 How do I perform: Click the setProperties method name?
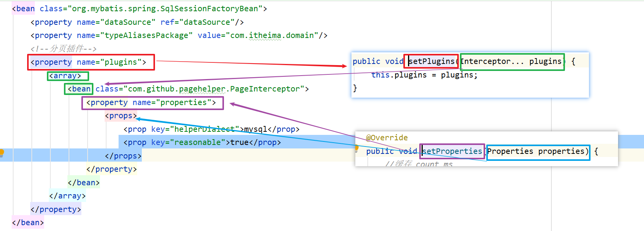[x=452, y=151]
